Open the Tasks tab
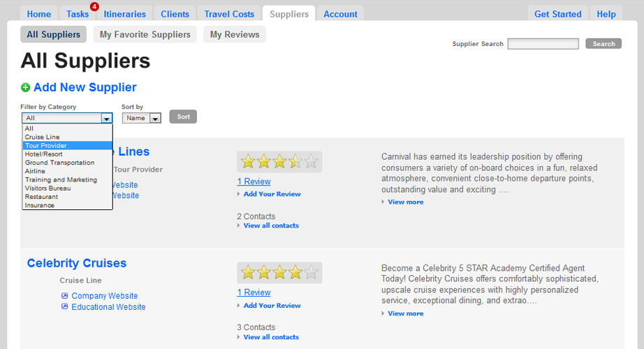644x349 pixels. (78, 14)
